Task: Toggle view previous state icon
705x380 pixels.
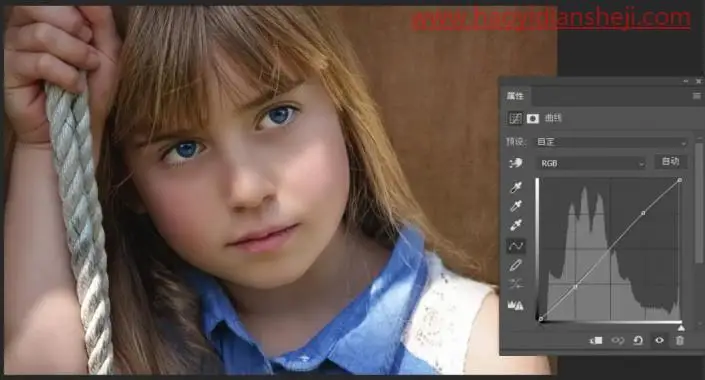Action: point(617,341)
